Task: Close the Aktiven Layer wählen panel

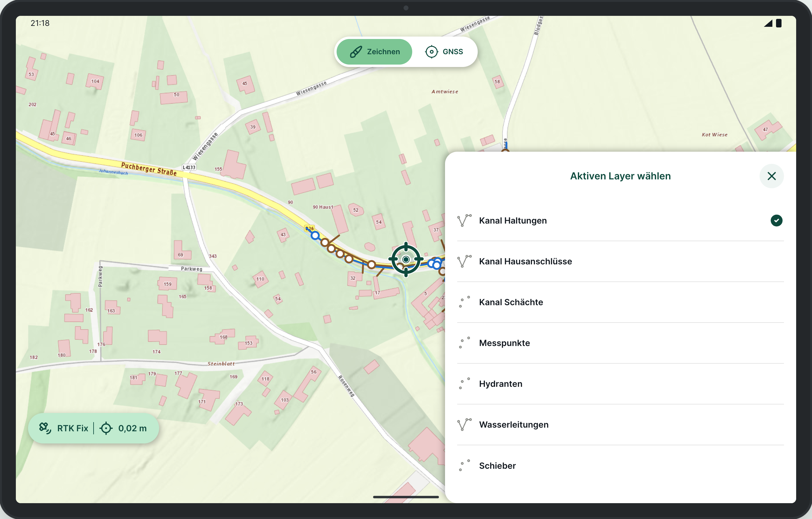Action: 771,176
